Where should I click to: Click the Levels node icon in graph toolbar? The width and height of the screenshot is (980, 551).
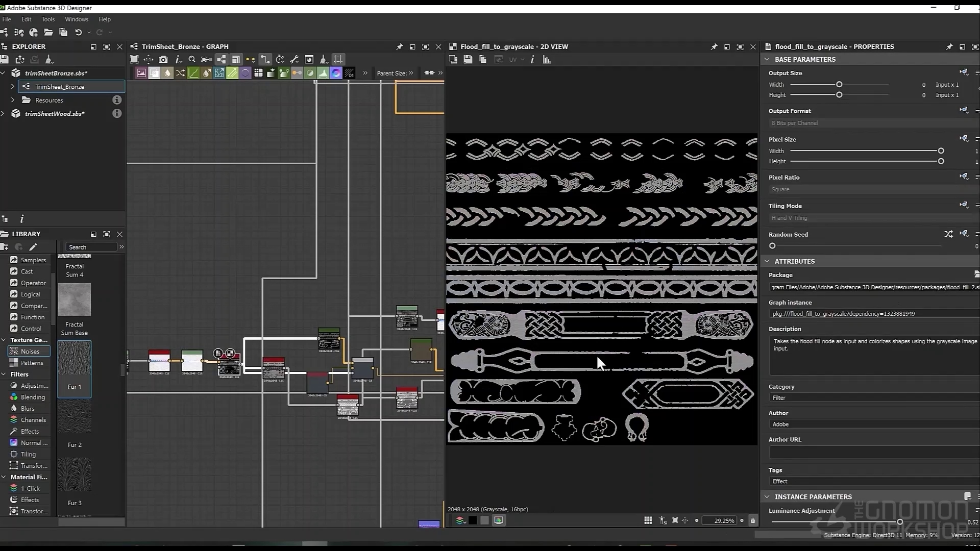pyautogui.click(x=323, y=73)
